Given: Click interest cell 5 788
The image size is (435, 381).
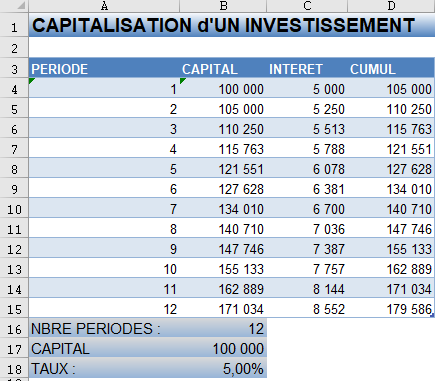Looking at the screenshot, I should (307, 149).
